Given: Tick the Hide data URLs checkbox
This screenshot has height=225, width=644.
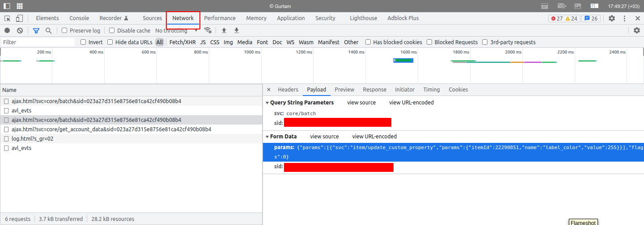Looking at the screenshot, I should [110, 42].
